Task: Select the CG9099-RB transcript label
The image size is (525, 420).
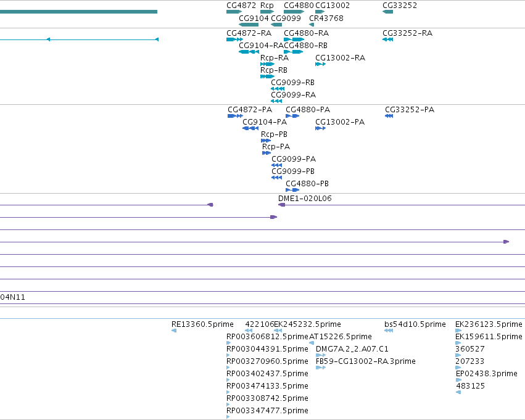Action: [x=292, y=83]
